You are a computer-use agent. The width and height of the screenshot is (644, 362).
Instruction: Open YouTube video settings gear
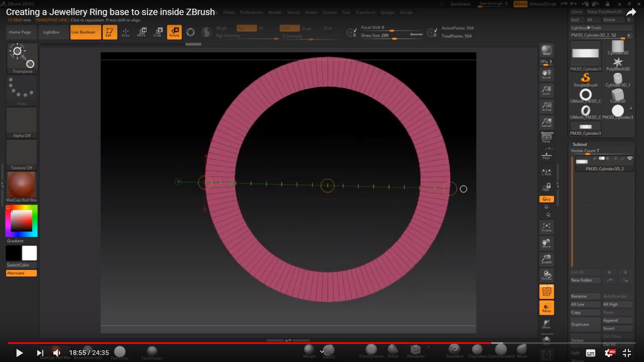tap(609, 353)
